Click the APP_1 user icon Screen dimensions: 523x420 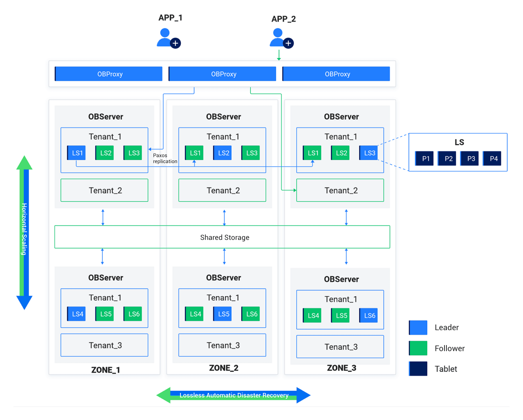coord(169,38)
